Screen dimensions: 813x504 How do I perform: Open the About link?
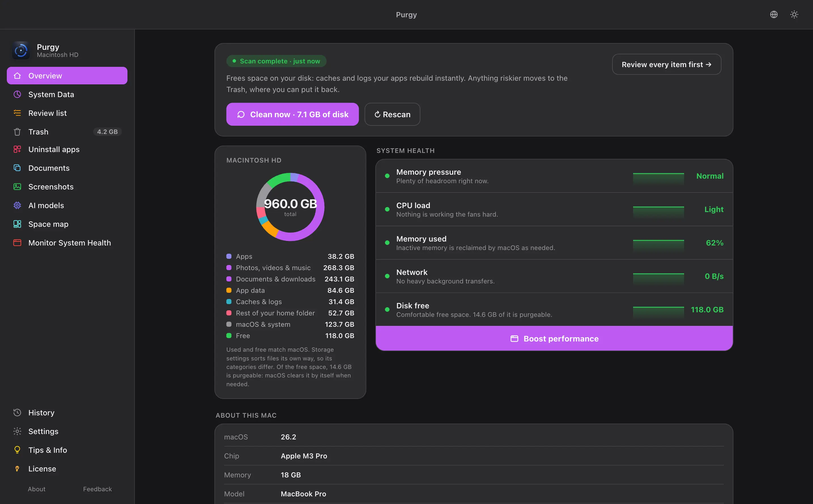click(x=37, y=489)
